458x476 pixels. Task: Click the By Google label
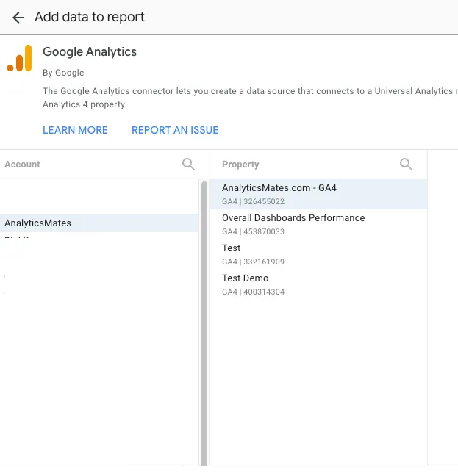point(63,73)
